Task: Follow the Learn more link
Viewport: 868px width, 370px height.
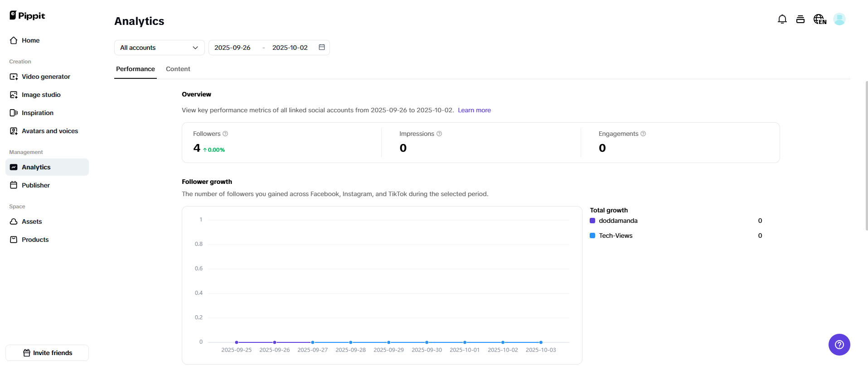Action: click(x=474, y=110)
